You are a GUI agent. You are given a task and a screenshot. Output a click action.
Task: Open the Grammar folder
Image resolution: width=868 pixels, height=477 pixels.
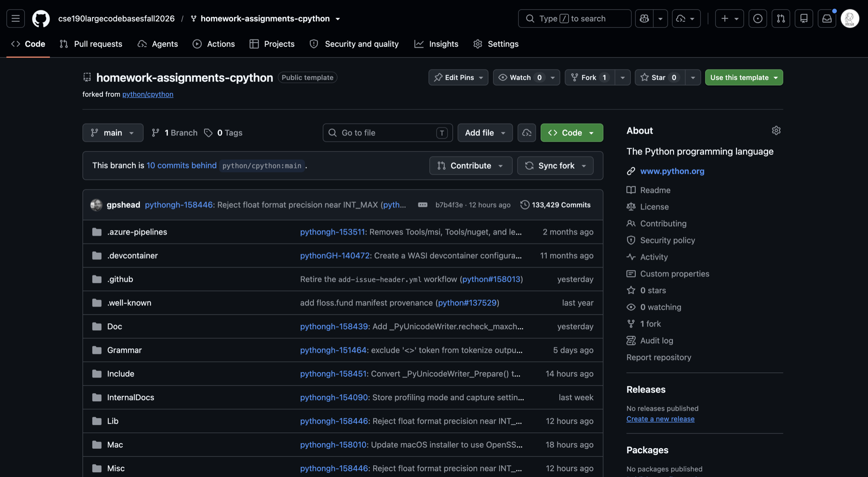click(x=125, y=350)
